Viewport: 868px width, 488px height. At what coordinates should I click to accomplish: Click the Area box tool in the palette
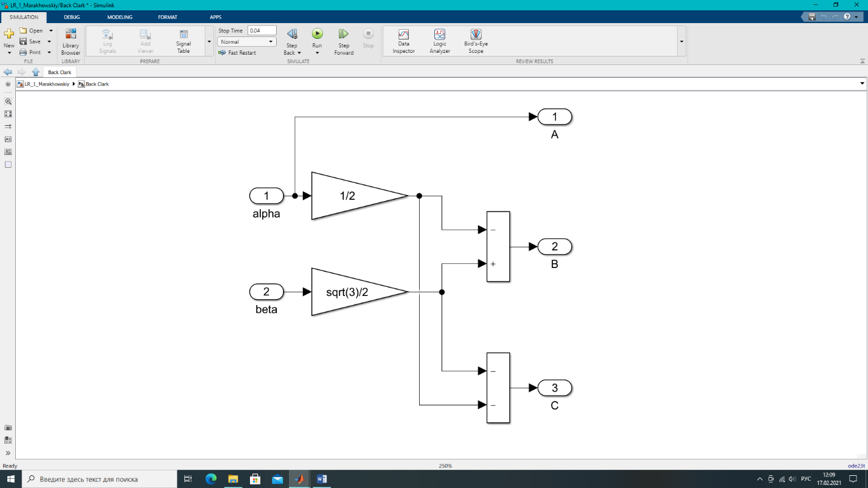[8, 165]
